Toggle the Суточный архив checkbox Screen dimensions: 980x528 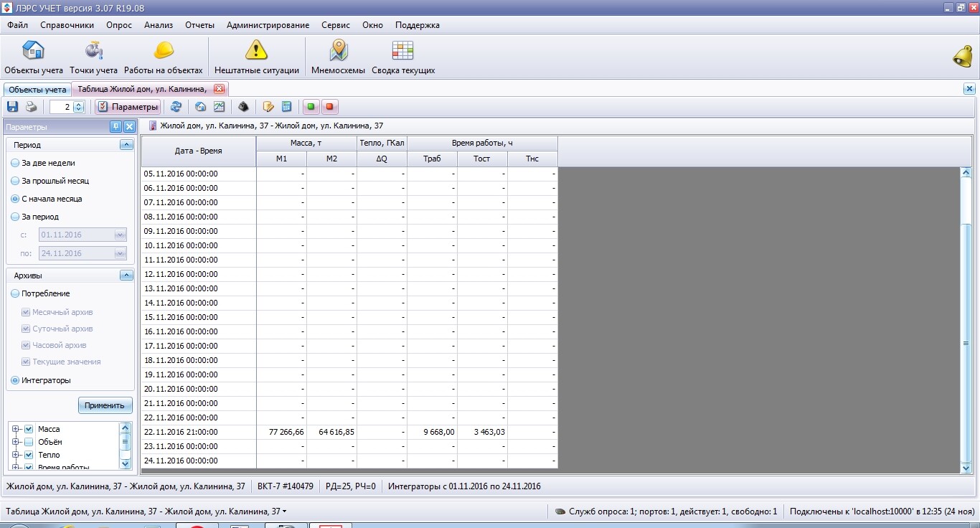pos(26,329)
